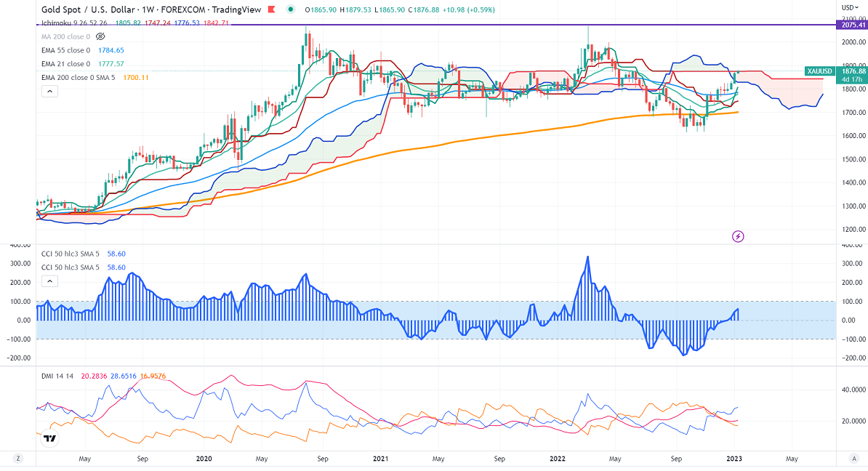Select the EMA 21 close 0 legend
The image size is (868, 471).
[66, 64]
